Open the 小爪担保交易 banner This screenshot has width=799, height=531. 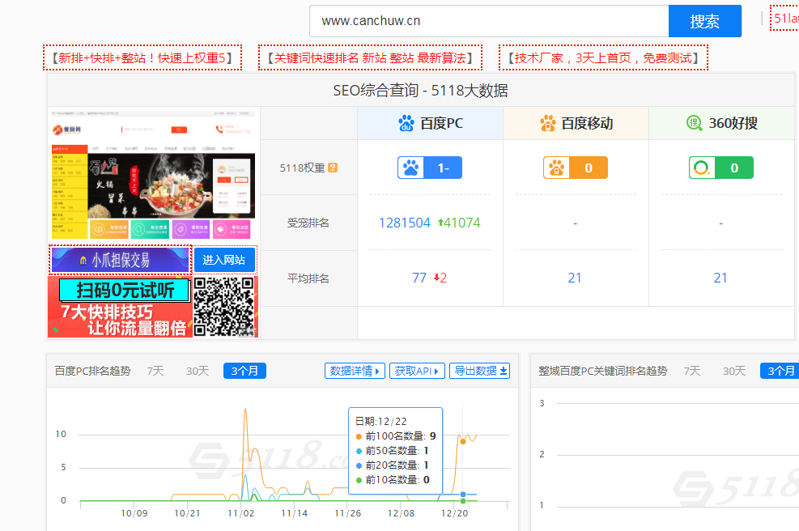click(x=120, y=260)
